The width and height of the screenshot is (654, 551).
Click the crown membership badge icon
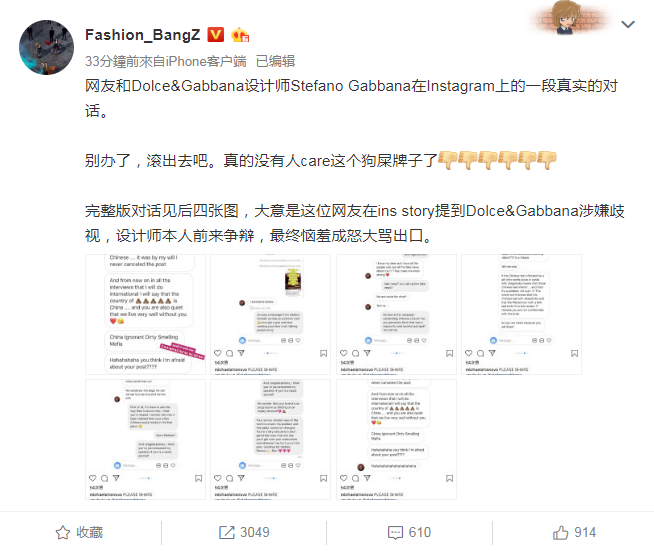click(240, 35)
